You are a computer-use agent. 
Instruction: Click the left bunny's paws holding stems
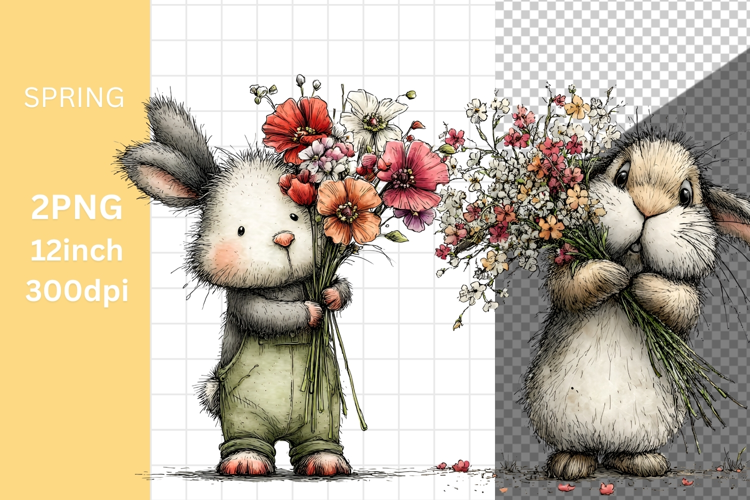point(328,300)
